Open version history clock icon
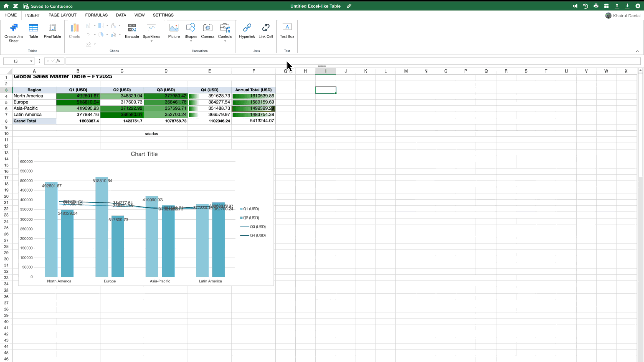The width and height of the screenshot is (644, 362). tap(586, 6)
